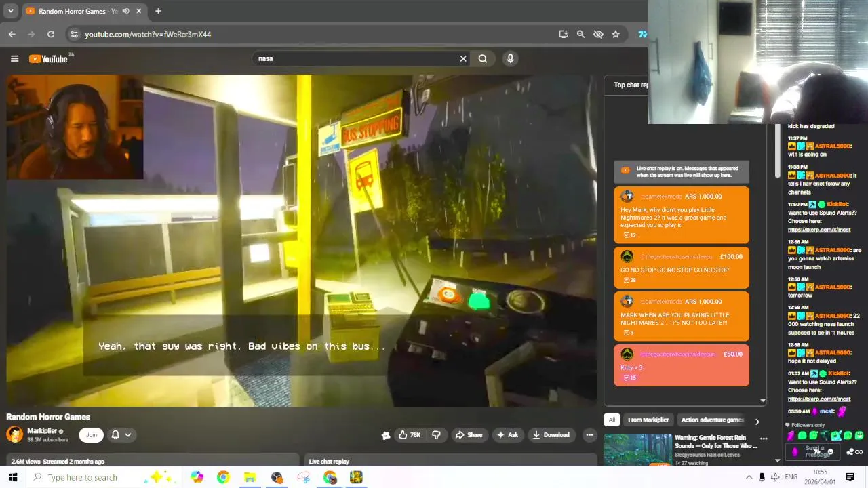Open OBS Studio from the taskbar
Screen dimensions: 868x488
(277, 477)
